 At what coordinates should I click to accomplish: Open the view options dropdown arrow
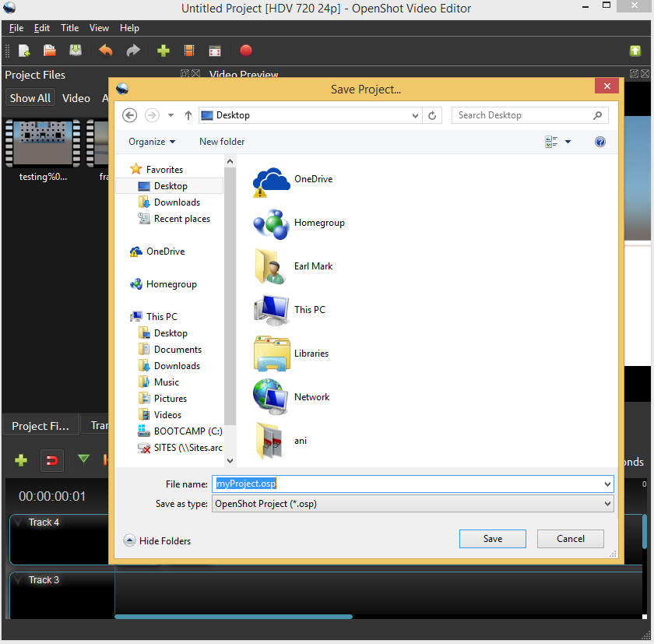pyautogui.click(x=568, y=142)
